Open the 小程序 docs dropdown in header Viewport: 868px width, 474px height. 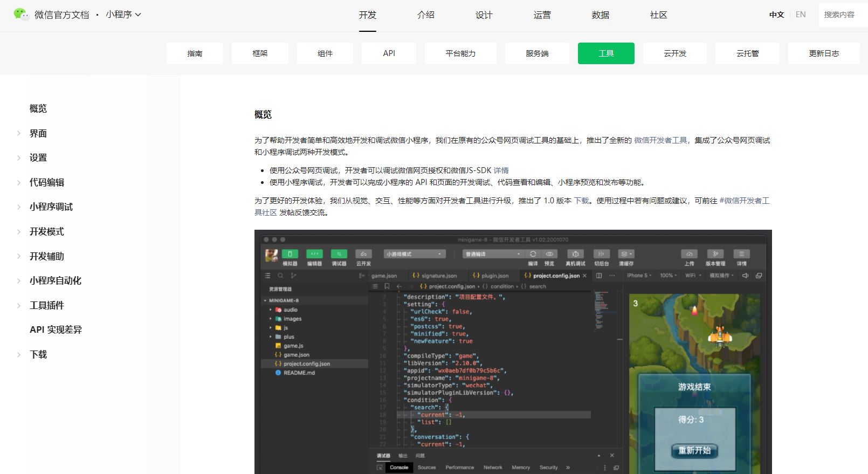click(x=123, y=15)
